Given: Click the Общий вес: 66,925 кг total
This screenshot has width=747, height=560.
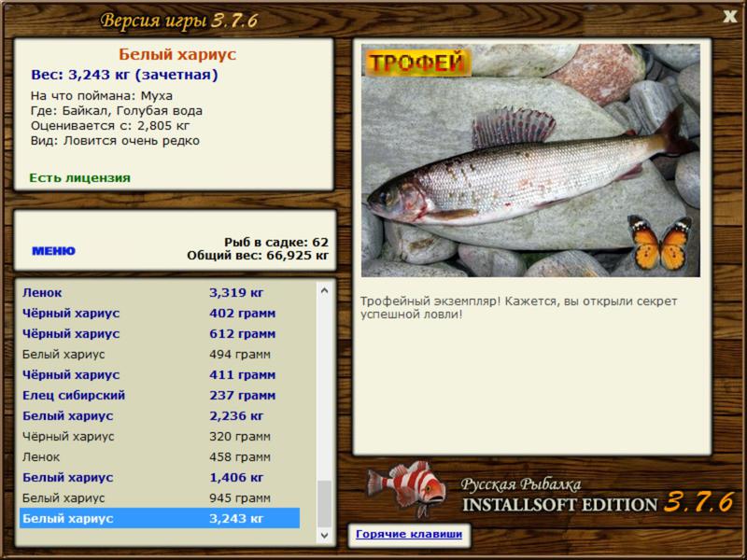Looking at the screenshot, I should [258, 256].
